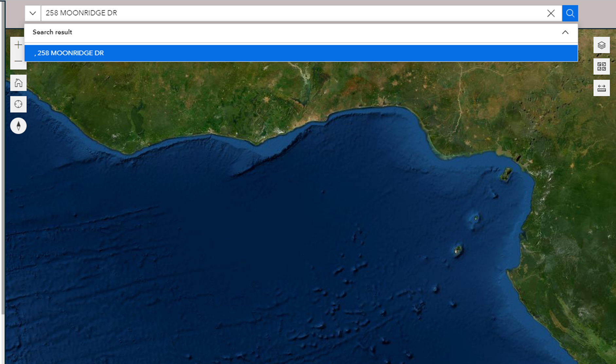Viewport: 616px width, 364px height.
Task: Go to the default home extent
Action: tap(18, 83)
